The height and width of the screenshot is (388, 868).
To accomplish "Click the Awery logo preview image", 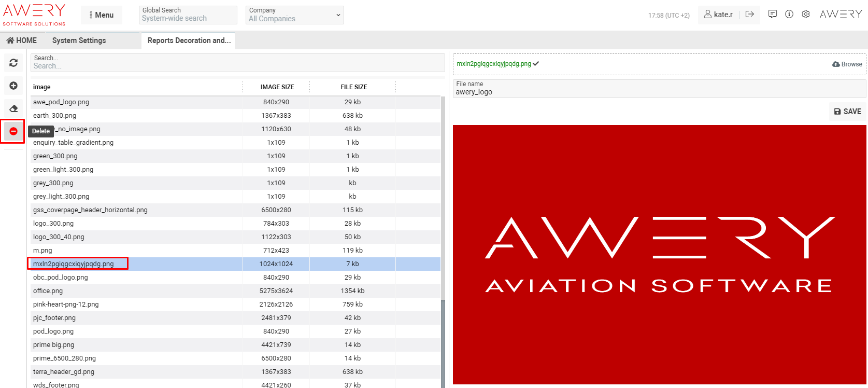I will pos(659,255).
